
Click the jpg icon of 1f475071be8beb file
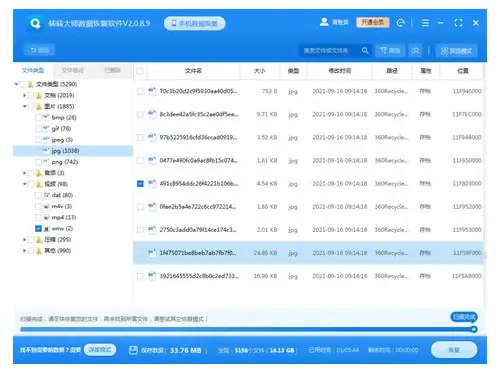coord(152,253)
